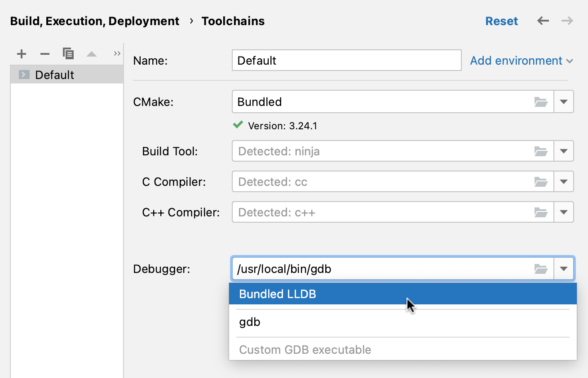This screenshot has width=588, height=378.
Task: Edit the Name field containing Default
Action: [x=346, y=60]
